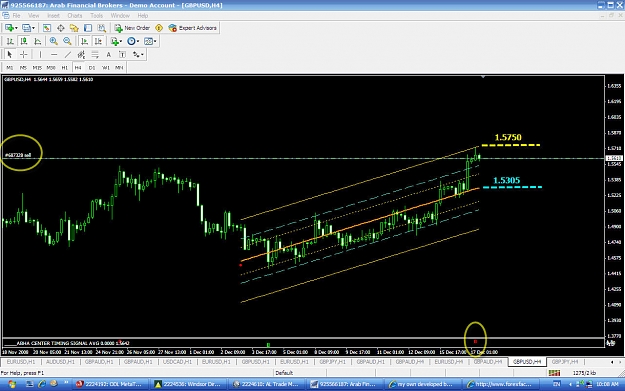Switch timeframe to MN
Image resolution: width=625 pixels, height=391 pixels.
point(119,68)
